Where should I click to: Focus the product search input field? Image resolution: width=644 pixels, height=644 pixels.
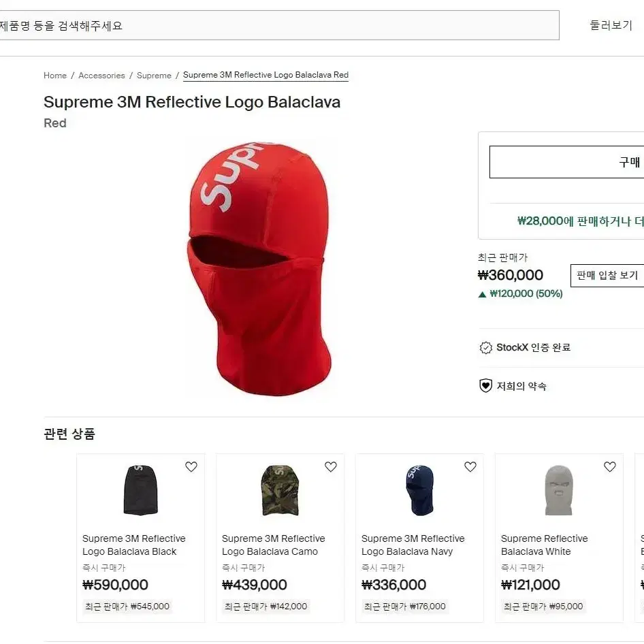click(x=279, y=25)
